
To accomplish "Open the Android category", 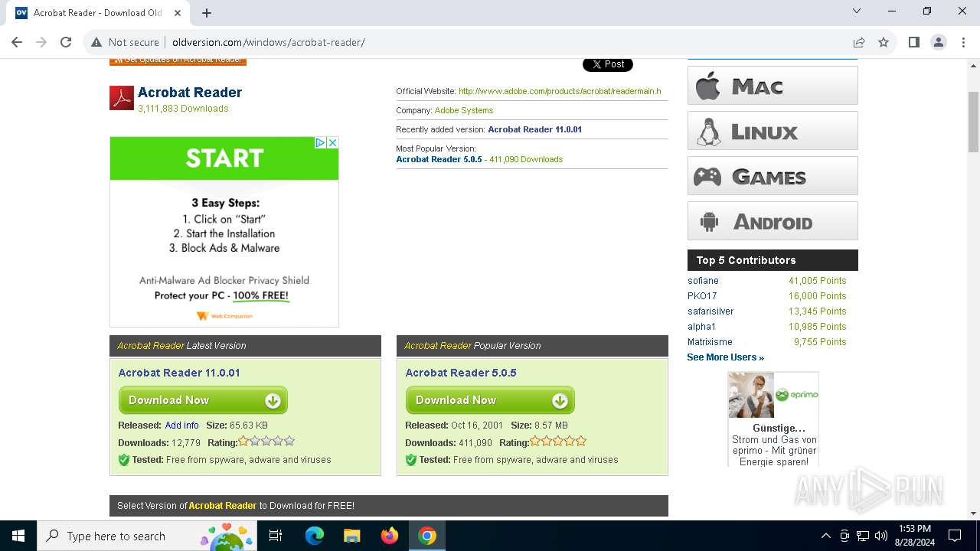I will click(x=773, y=221).
